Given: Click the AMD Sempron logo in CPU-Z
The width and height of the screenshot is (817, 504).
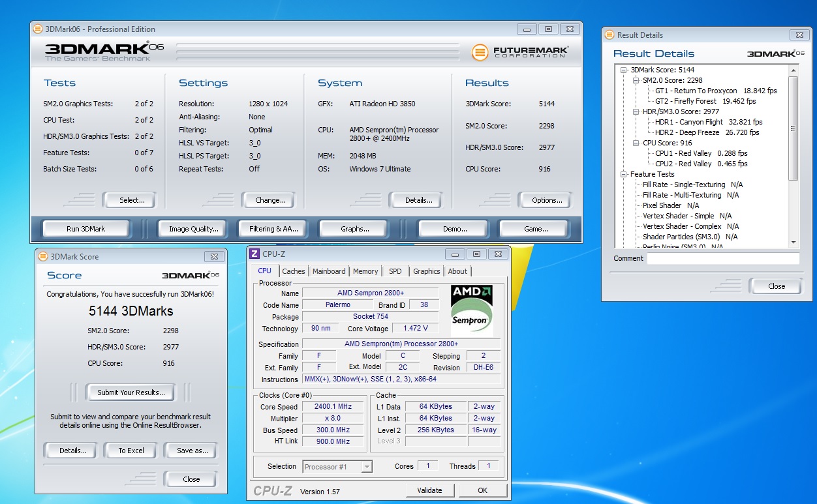Looking at the screenshot, I should point(471,310).
